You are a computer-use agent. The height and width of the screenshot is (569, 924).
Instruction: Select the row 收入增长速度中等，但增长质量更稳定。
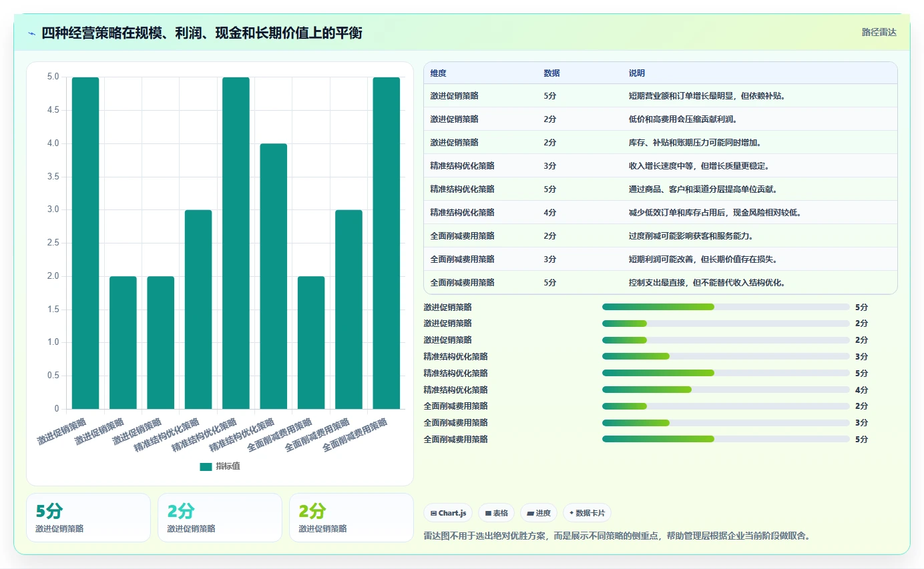click(660, 165)
